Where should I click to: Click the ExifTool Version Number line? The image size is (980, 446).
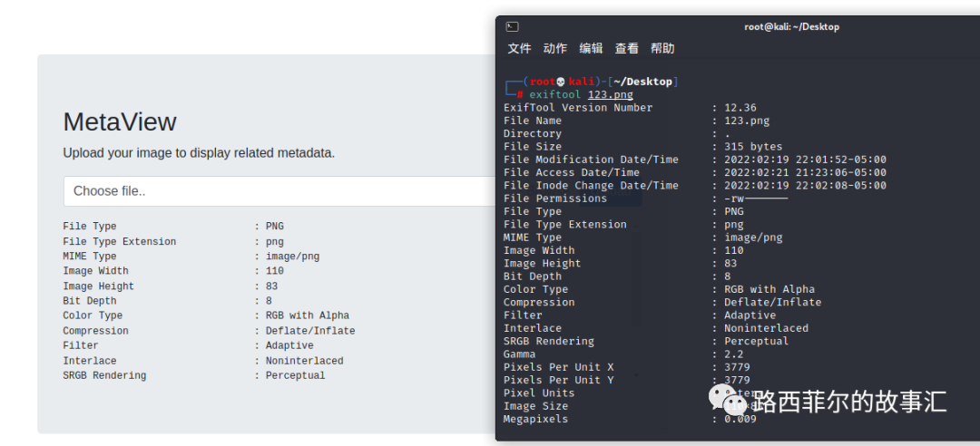pyautogui.click(x=578, y=108)
